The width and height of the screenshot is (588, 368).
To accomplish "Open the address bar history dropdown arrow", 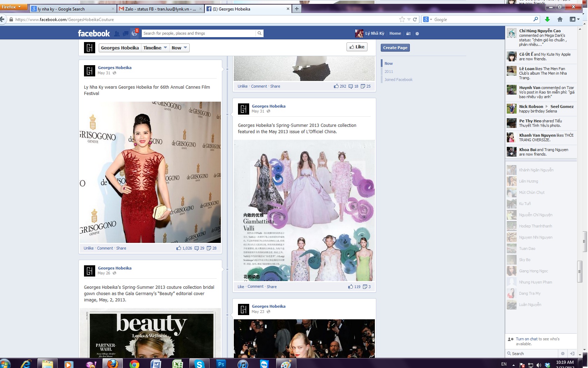I will pyautogui.click(x=409, y=20).
